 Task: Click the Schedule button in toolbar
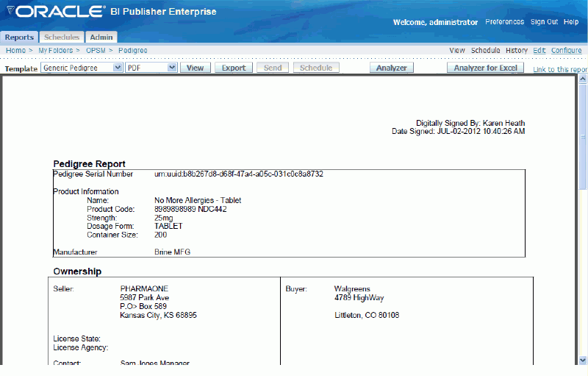pos(316,68)
